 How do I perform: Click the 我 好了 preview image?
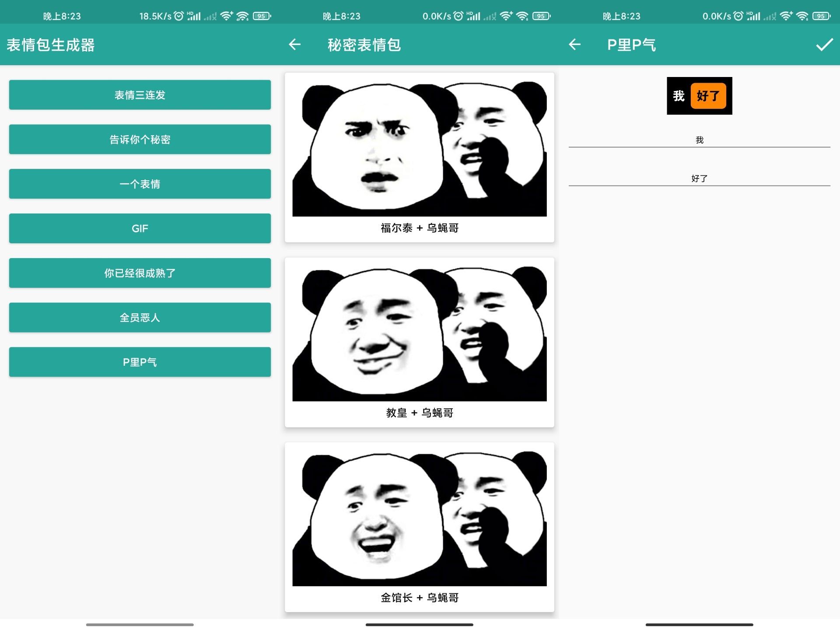tap(699, 96)
